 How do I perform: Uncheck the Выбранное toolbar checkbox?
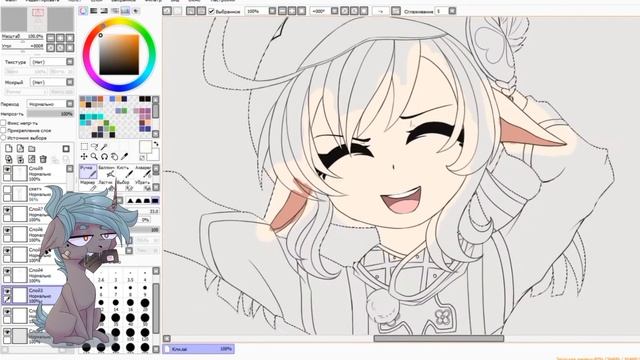211,11
